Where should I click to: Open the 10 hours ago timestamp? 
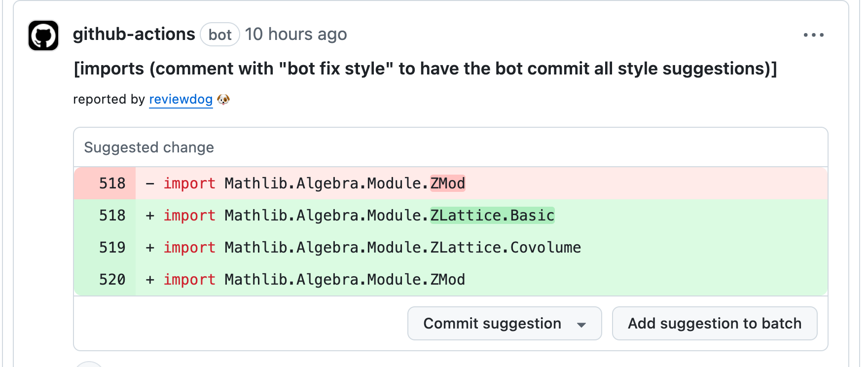(x=296, y=34)
